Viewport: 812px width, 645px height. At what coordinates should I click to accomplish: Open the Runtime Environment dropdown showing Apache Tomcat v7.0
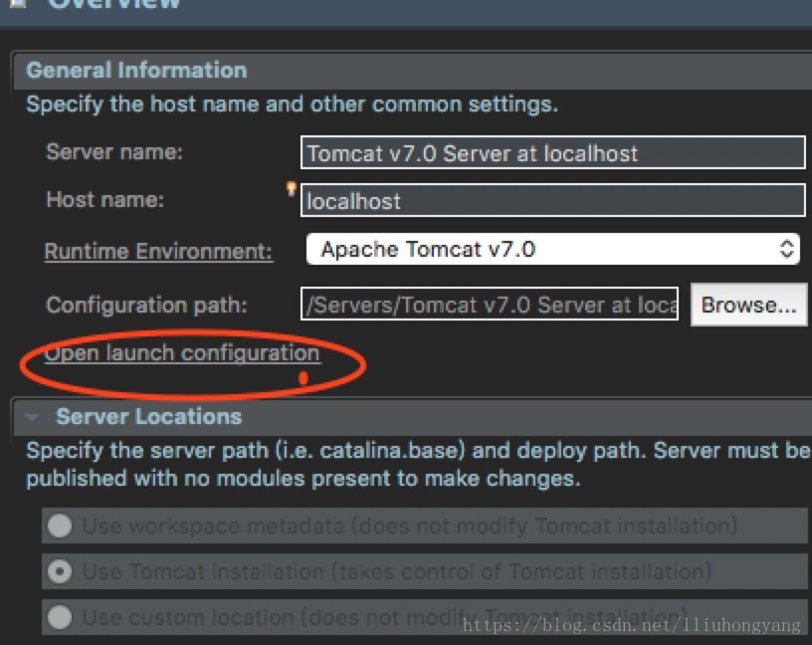click(x=552, y=249)
